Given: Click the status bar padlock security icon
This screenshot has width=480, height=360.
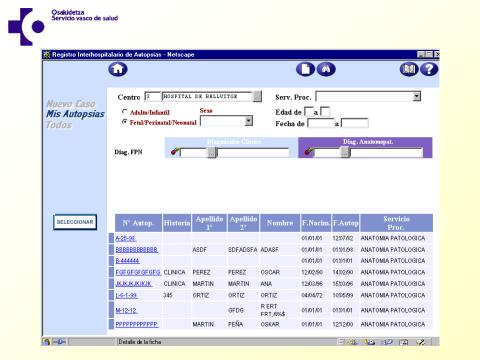Looking at the screenshot, I should pyautogui.click(x=46, y=342).
